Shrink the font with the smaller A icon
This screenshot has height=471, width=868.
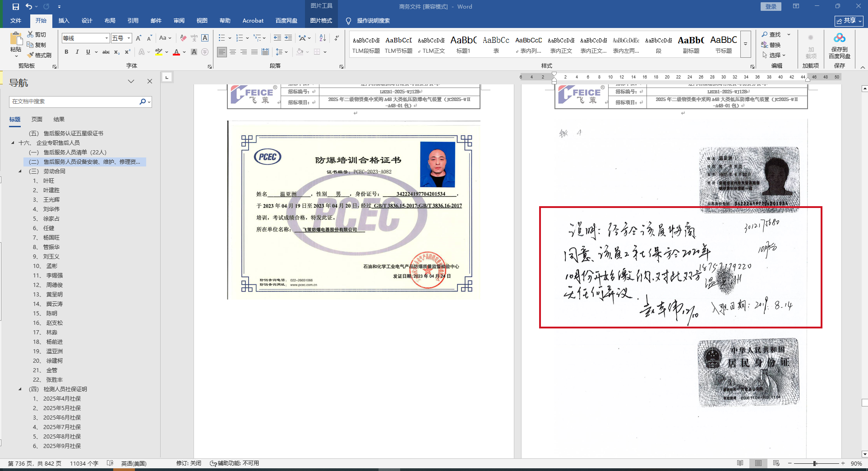click(149, 38)
